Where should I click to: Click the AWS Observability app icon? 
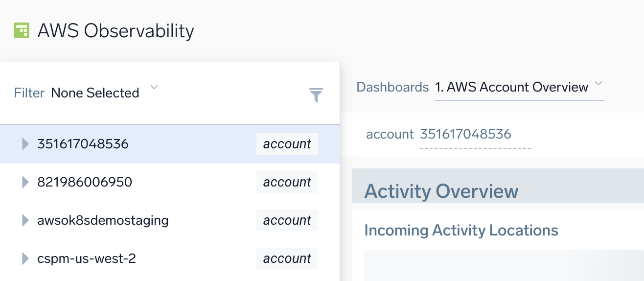tap(22, 30)
